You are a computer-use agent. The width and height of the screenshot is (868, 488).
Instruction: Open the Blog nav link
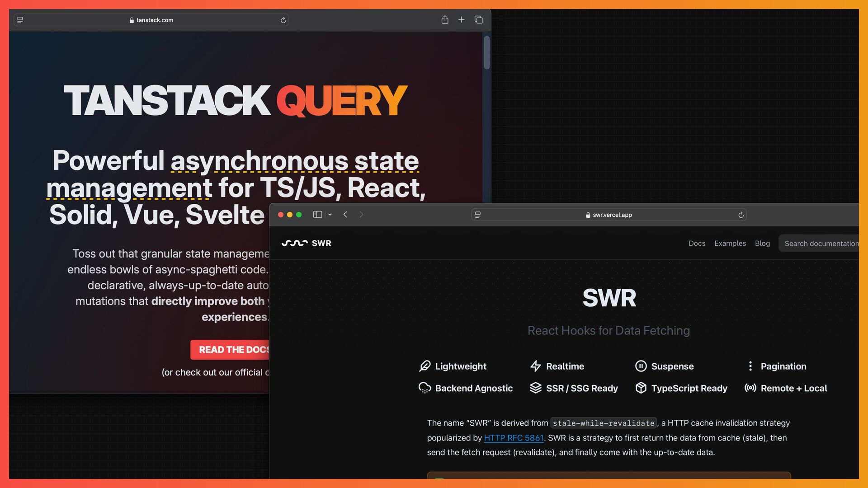coord(762,244)
